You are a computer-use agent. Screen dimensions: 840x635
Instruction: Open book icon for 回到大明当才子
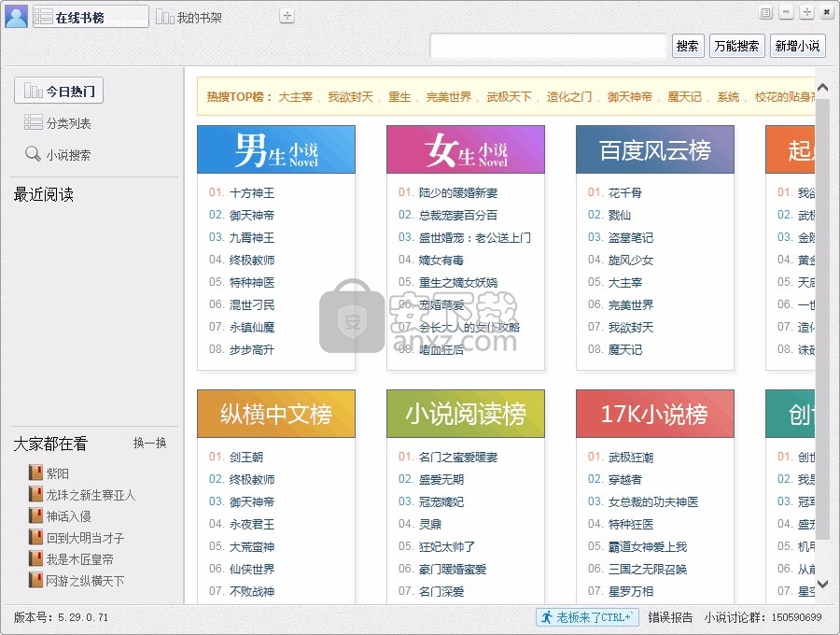click(x=35, y=537)
